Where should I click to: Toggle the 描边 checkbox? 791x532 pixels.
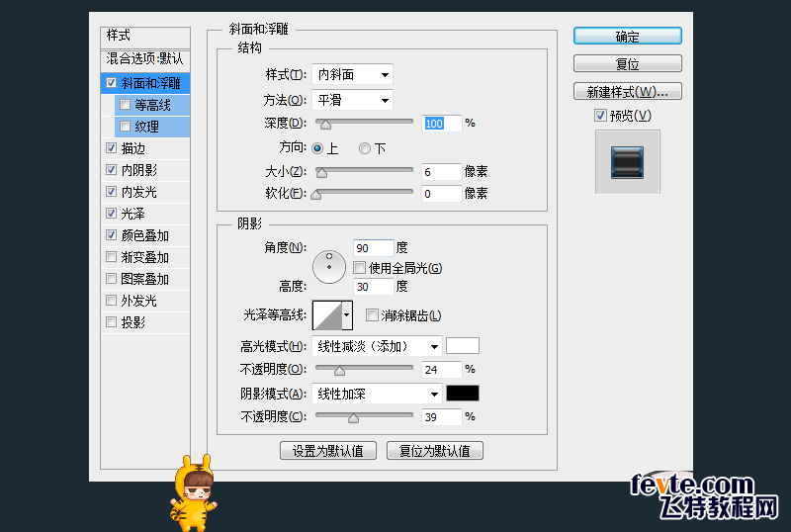tap(112, 148)
